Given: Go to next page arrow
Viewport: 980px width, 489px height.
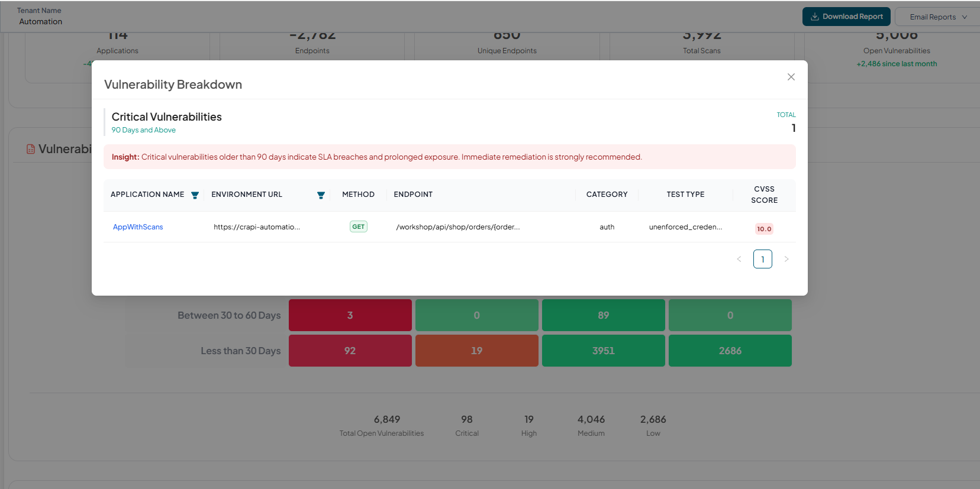Looking at the screenshot, I should pos(786,259).
